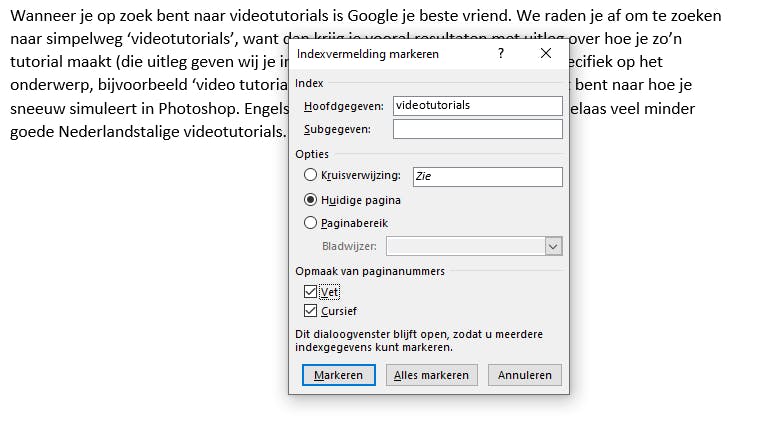Select the Kruisverwijzing radio button

click(310, 176)
